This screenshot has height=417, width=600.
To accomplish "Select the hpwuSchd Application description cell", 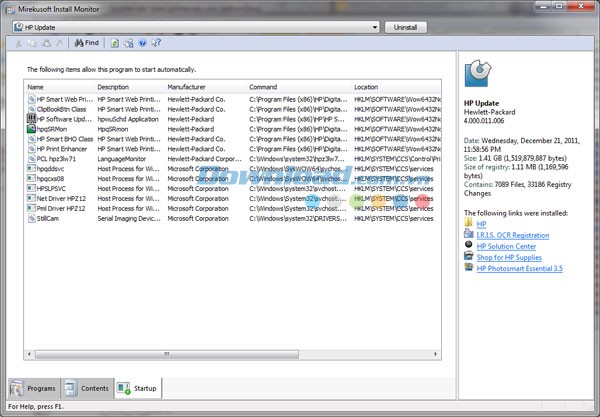I will pos(128,119).
